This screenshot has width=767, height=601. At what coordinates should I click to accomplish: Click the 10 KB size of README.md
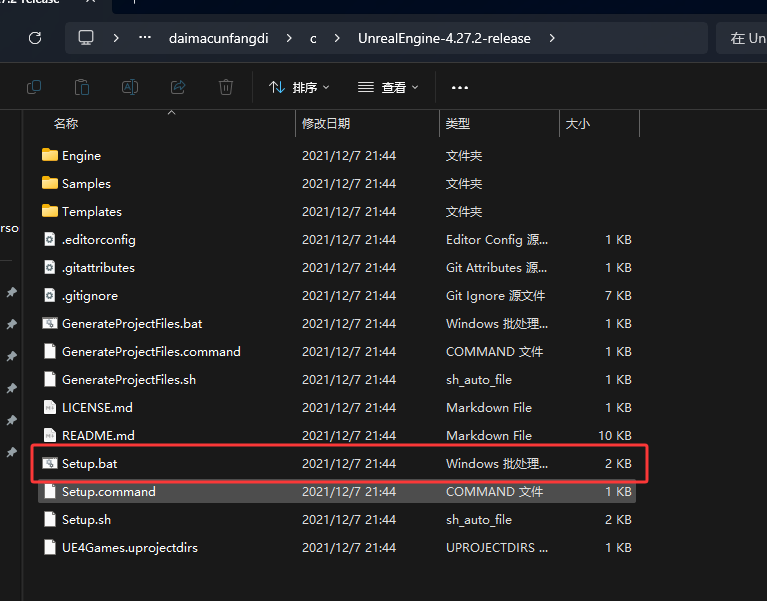(615, 436)
